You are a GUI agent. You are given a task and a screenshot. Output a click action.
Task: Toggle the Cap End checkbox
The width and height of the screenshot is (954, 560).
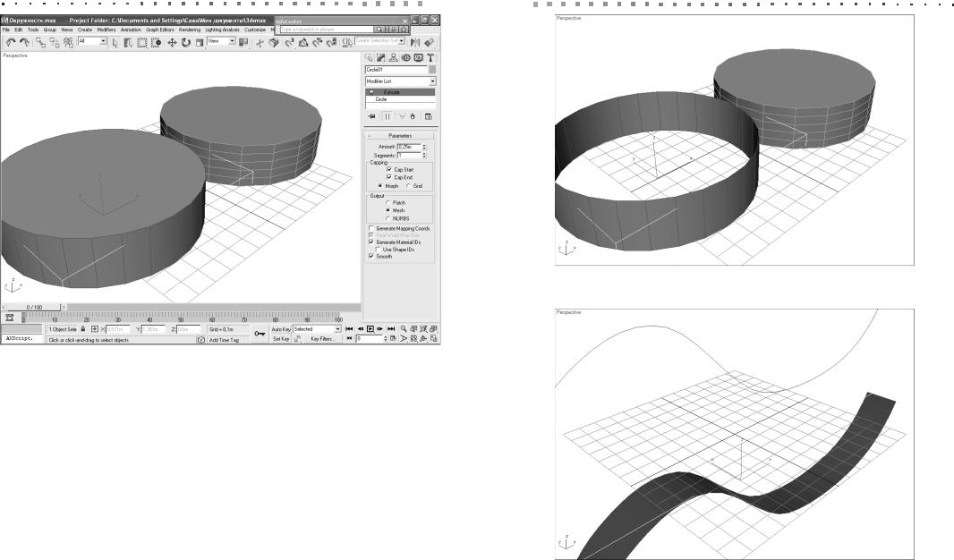click(388, 177)
